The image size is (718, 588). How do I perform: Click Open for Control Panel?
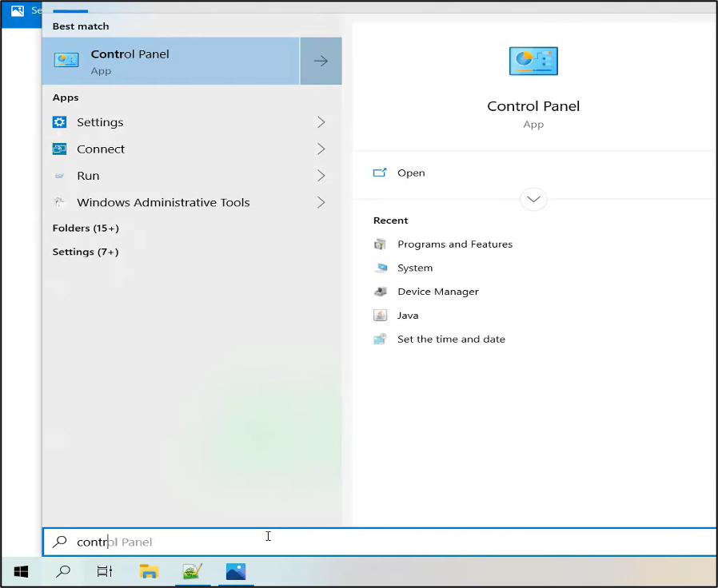[411, 173]
